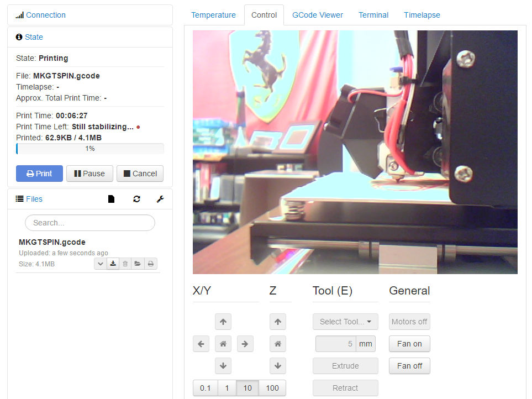Click the file search field
The height and width of the screenshot is (399, 532).
click(90, 223)
